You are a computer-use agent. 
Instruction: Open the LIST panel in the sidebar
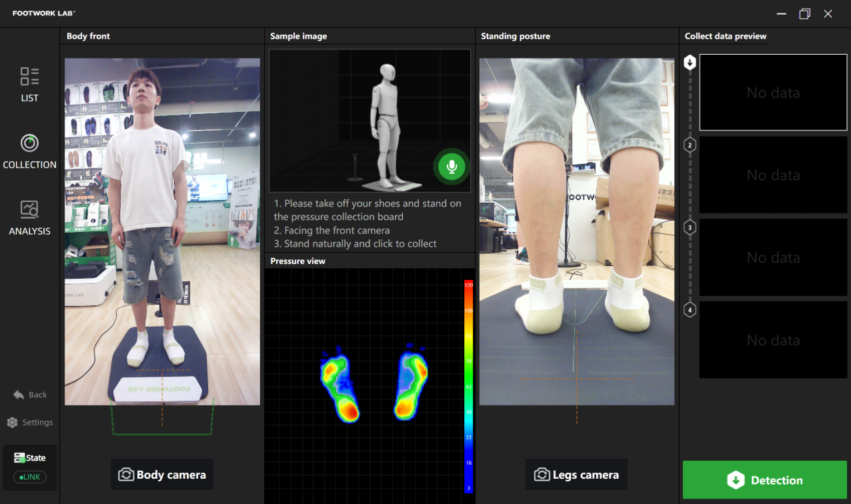click(29, 85)
